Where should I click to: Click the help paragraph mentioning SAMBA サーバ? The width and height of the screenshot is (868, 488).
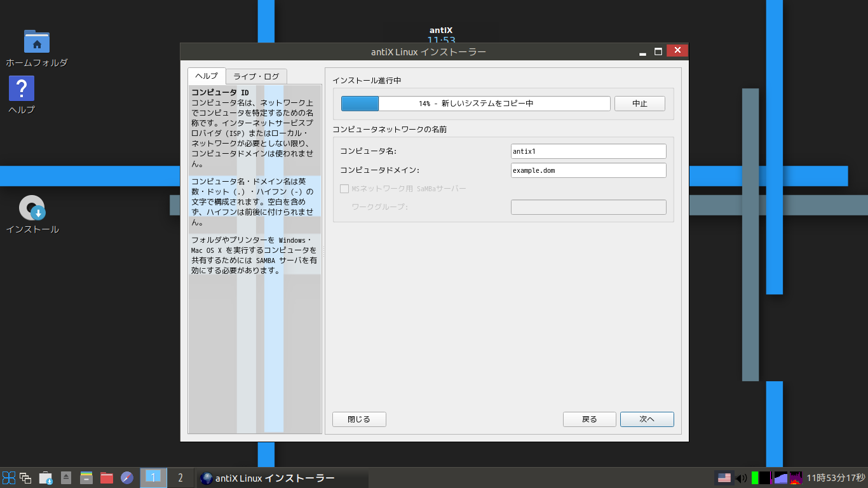(254, 255)
